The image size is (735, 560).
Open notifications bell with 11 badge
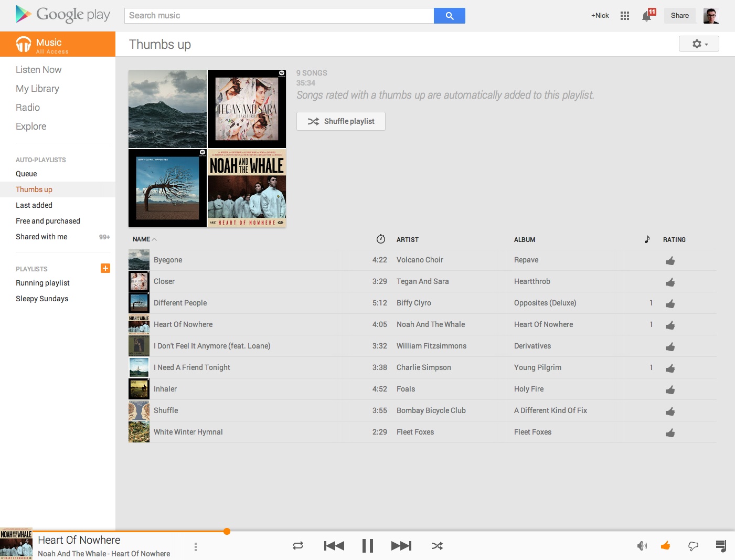coord(648,15)
